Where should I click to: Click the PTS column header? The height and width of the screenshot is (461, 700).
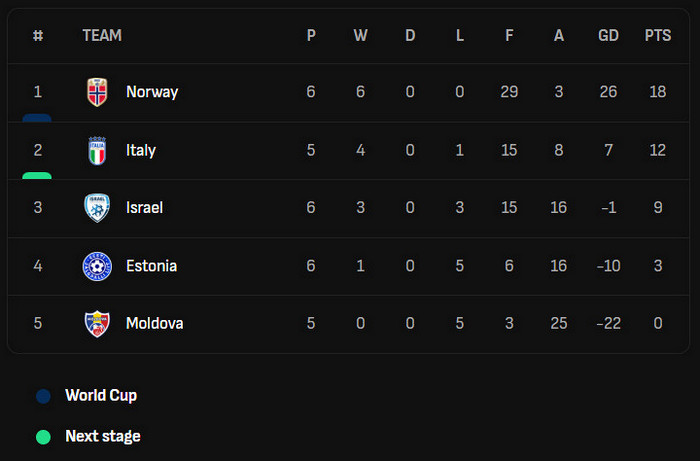(x=658, y=36)
